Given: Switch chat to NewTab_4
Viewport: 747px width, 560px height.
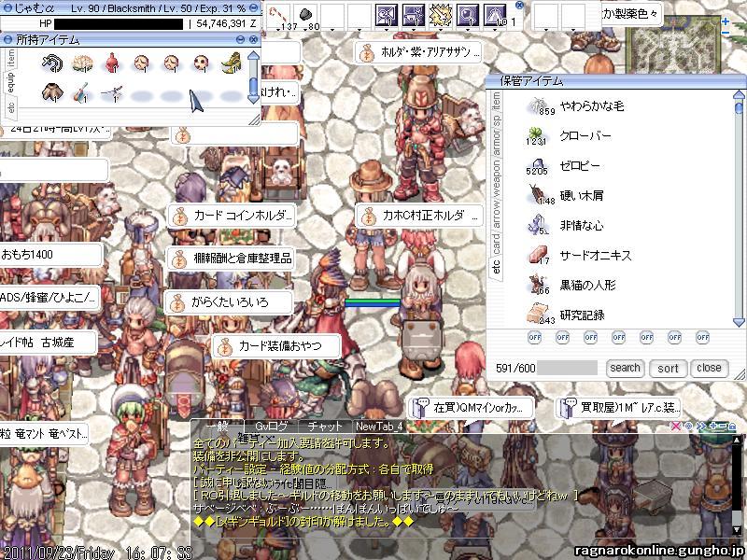Looking at the screenshot, I should (x=379, y=427).
